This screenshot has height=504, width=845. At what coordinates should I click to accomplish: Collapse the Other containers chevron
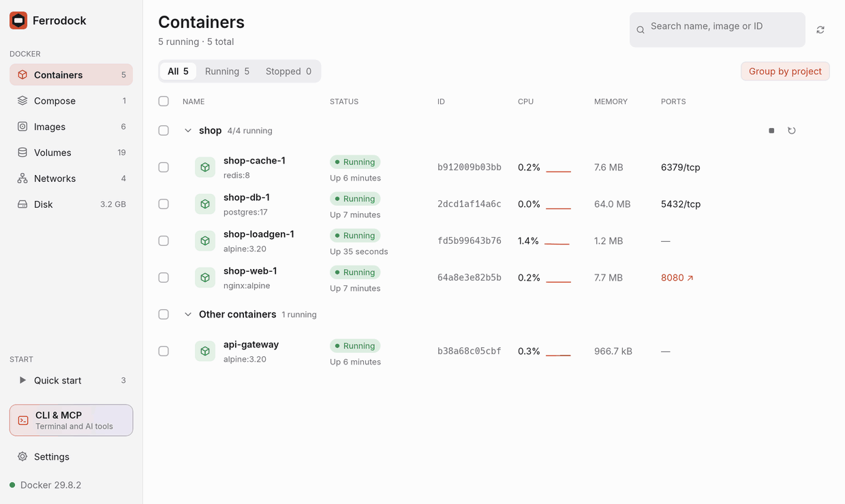[188, 314]
